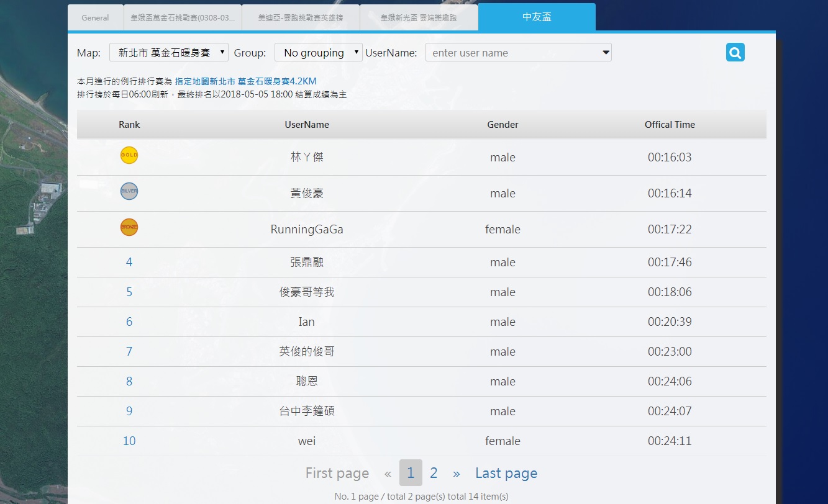
Task: Open the UserName dropdown arrow
Action: tap(606, 53)
